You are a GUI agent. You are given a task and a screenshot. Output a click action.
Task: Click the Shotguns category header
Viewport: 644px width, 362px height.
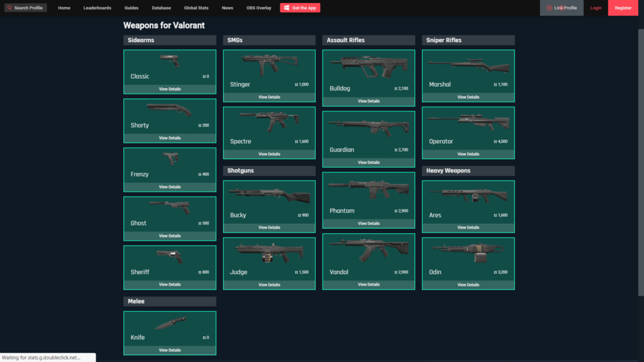(x=269, y=171)
